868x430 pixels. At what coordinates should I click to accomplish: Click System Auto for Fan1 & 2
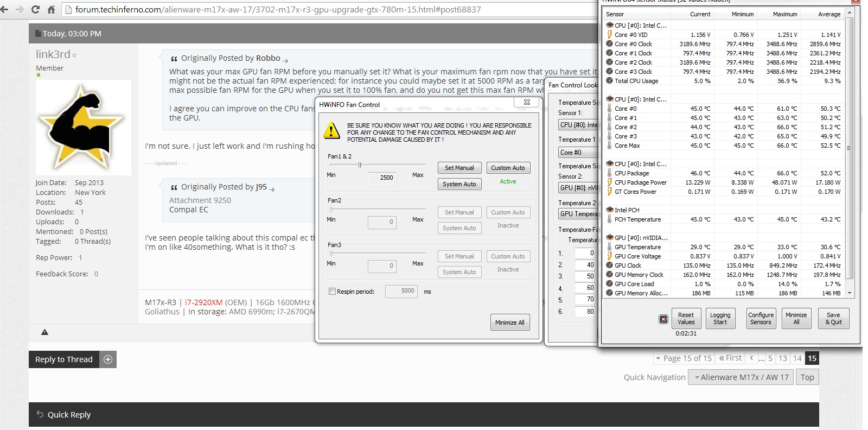coord(459,185)
